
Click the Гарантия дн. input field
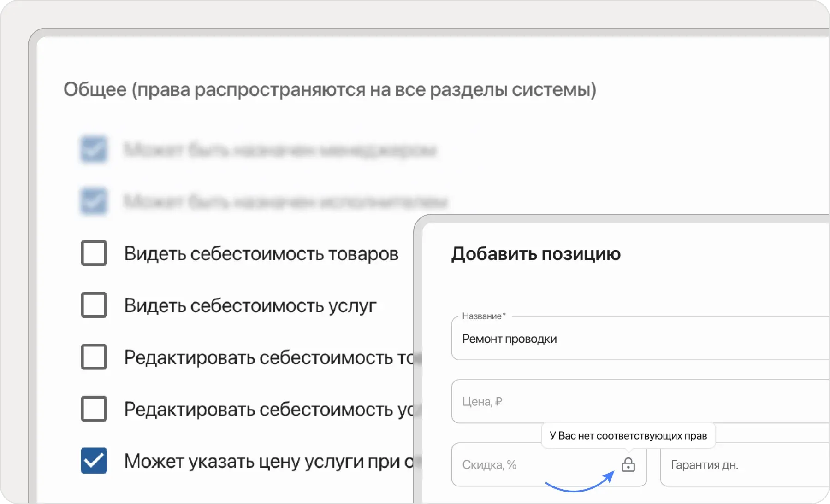(x=738, y=466)
